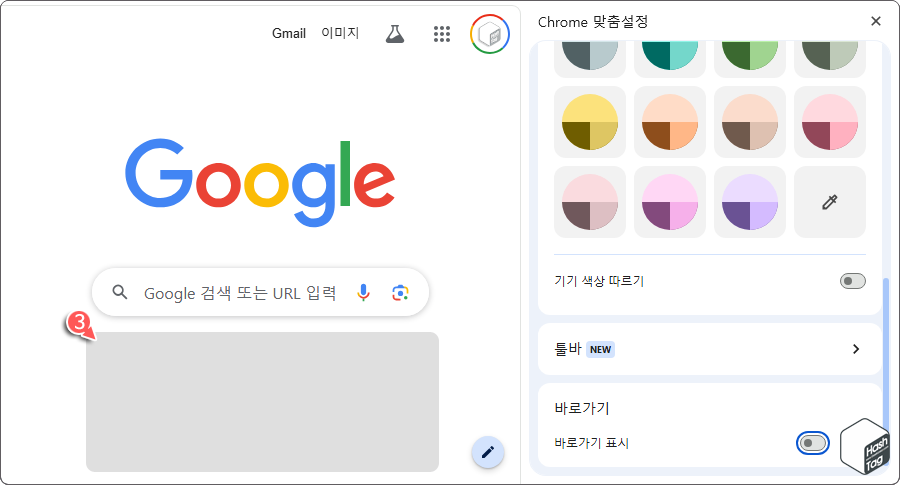900x485 pixels.
Task: Open the 이미지 link
Action: pos(340,33)
